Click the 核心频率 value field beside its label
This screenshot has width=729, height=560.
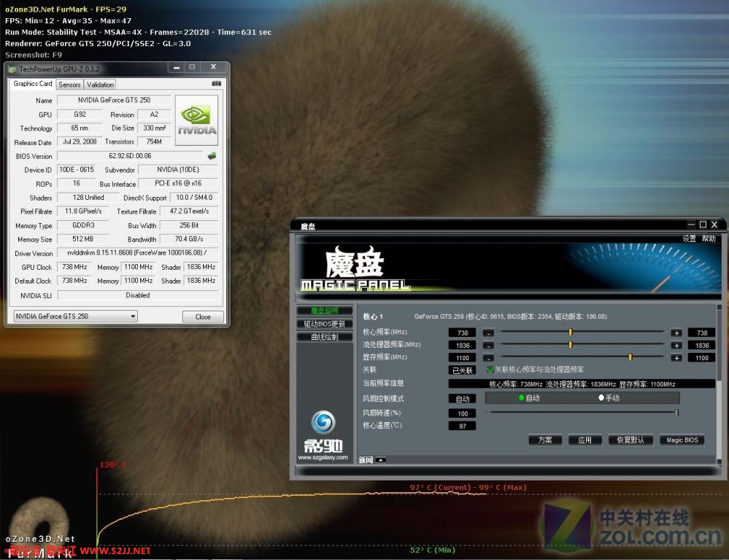tap(462, 332)
